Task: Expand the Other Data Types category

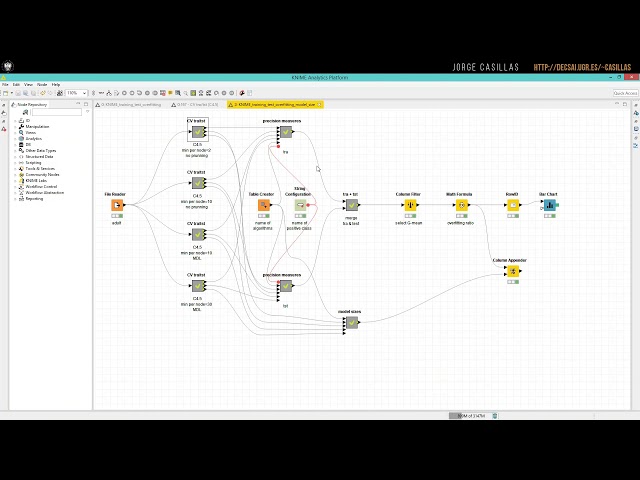Action: click(x=16, y=151)
